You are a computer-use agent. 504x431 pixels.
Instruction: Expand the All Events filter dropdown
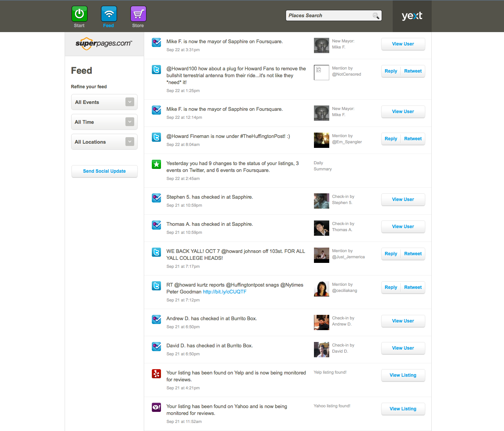(104, 102)
